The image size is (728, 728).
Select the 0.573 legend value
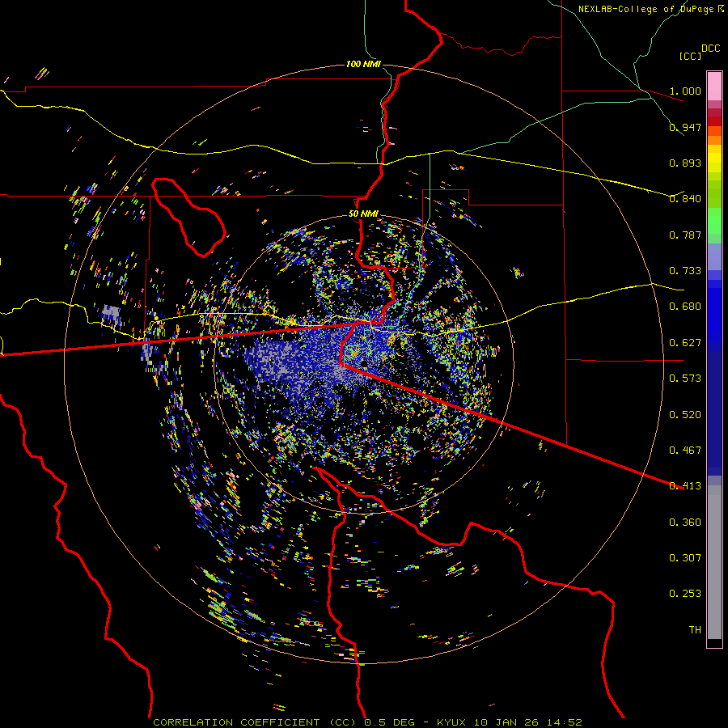pos(685,379)
